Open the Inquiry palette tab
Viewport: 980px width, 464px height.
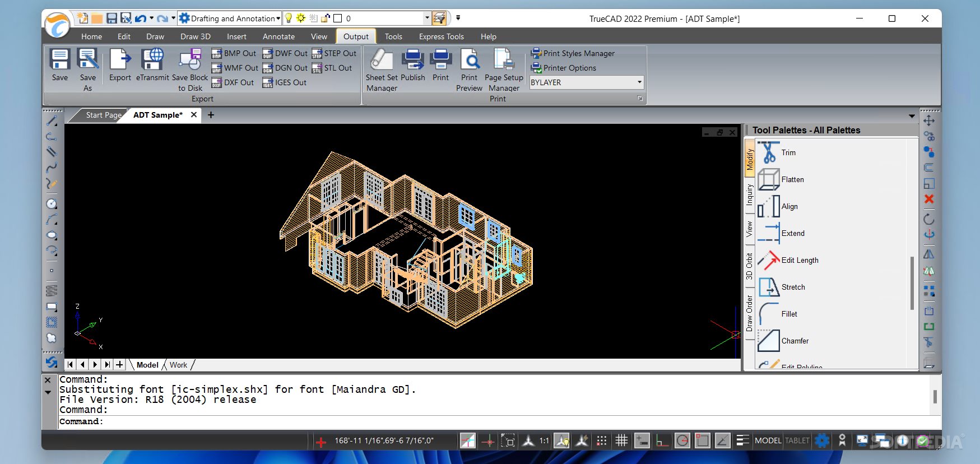click(749, 194)
